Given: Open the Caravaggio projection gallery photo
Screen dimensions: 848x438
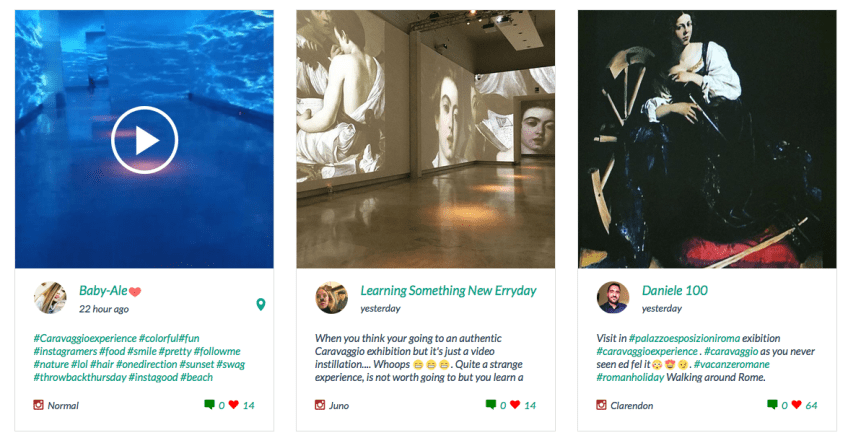Looking at the screenshot, I should click(x=425, y=139).
